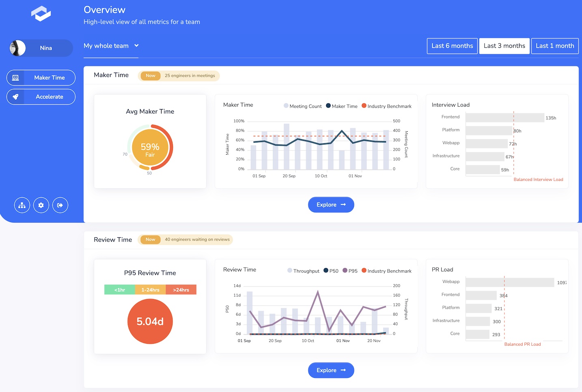This screenshot has width=582, height=392.
Task: Toggle P95 legend in Review Time chart
Action: click(x=350, y=271)
